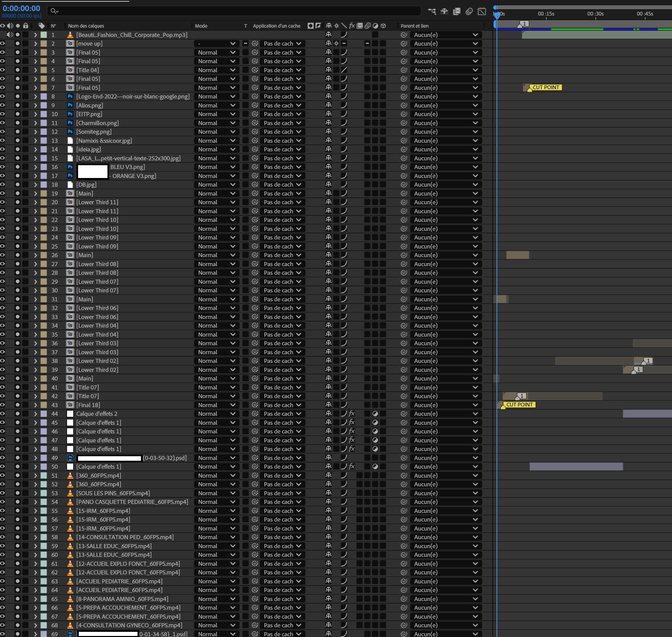Click adjustment layer switch on layer 50
Viewport: 672px width, 637px height.
pyautogui.click(x=375, y=467)
